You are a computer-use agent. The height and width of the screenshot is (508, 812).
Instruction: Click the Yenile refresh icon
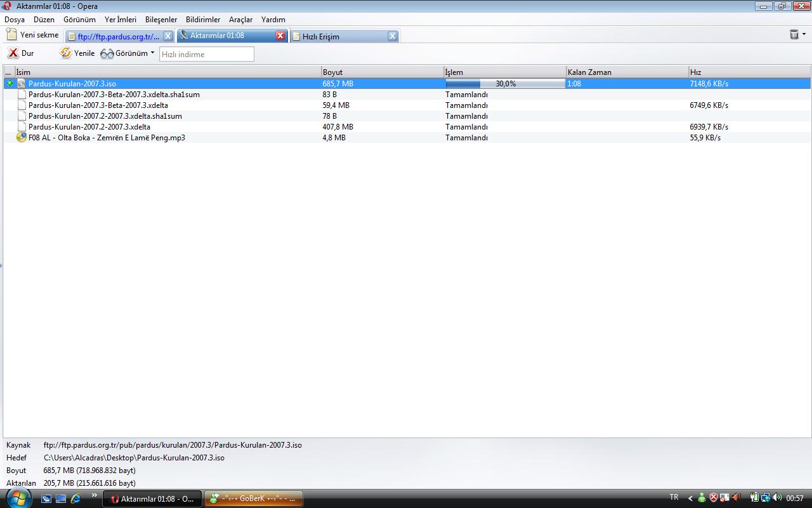pos(65,53)
